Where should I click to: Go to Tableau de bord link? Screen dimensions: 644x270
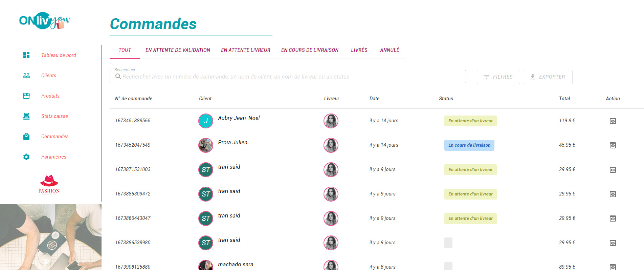tap(59, 55)
